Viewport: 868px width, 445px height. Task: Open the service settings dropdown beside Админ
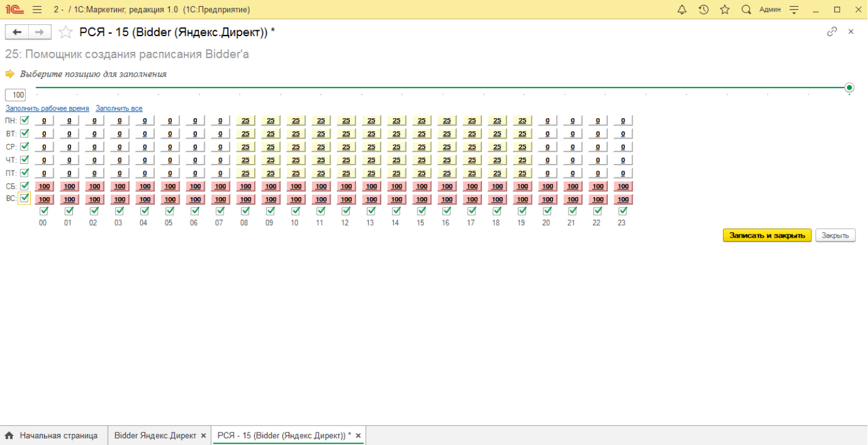point(794,10)
